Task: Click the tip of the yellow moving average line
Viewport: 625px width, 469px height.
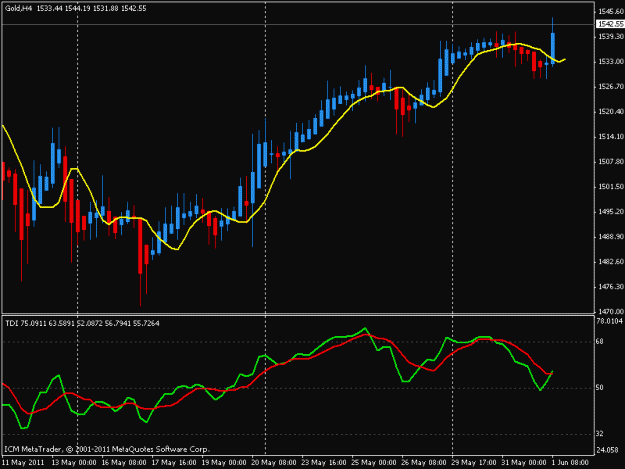Action: 565,60
